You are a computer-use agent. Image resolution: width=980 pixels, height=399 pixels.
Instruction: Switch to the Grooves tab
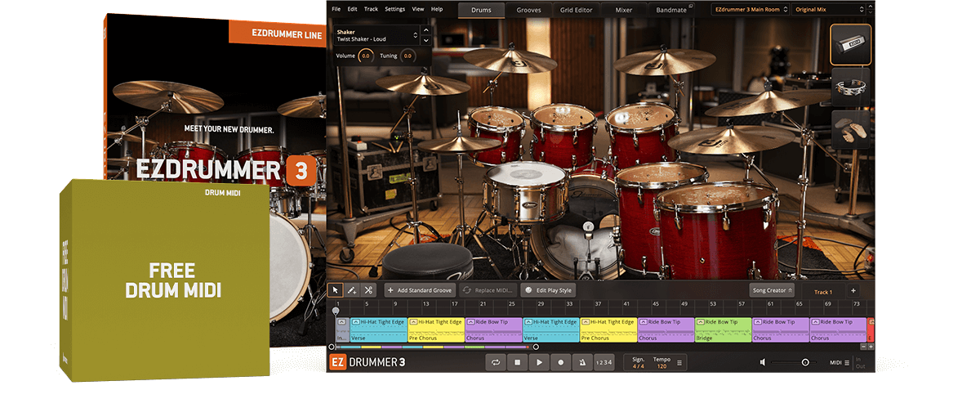pos(528,10)
